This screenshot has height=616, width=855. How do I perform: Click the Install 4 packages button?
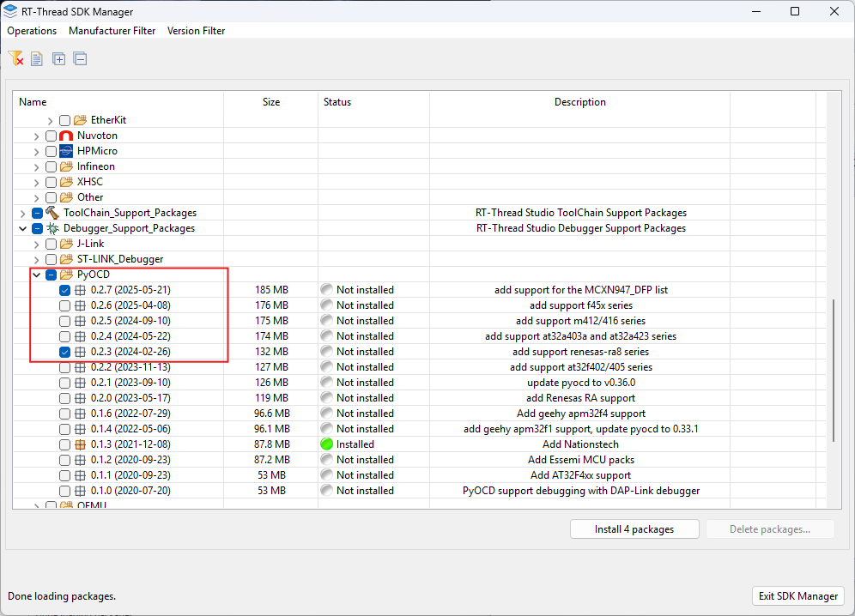(x=634, y=529)
